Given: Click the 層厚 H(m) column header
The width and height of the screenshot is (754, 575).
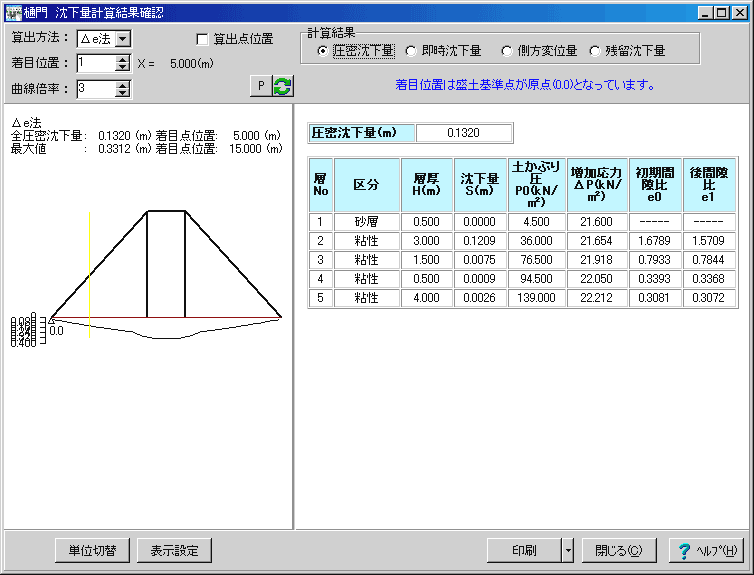Looking at the screenshot, I should (x=427, y=185).
